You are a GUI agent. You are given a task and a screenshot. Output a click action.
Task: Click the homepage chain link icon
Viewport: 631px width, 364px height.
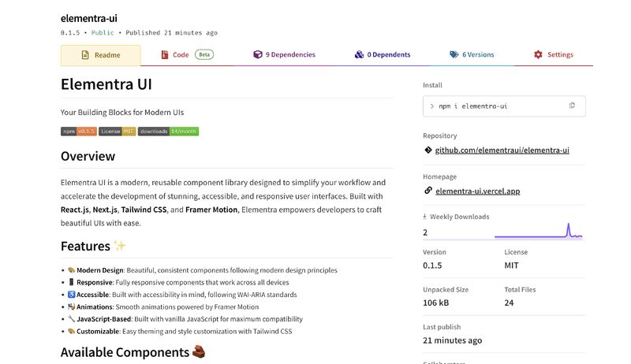[428, 191]
